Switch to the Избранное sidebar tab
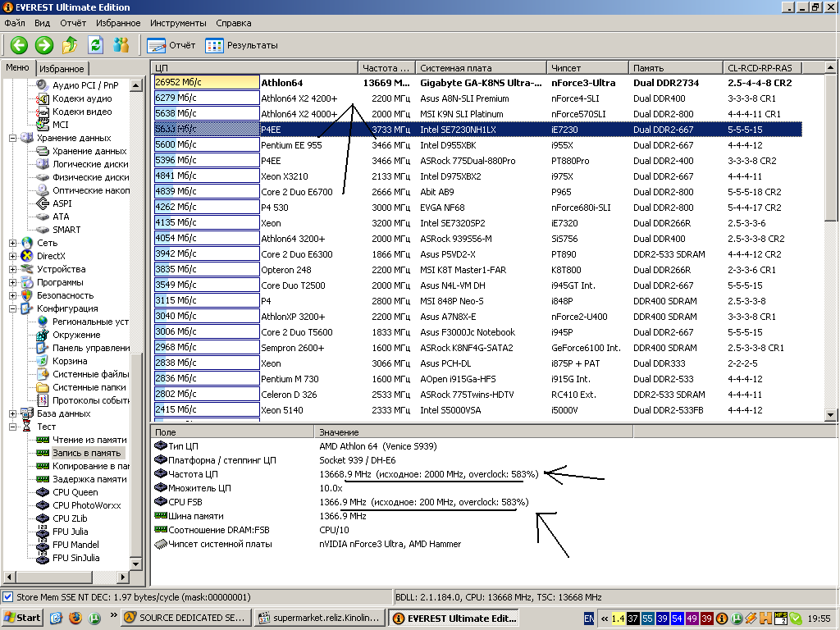Screen dimensions: 840x630 62,69
